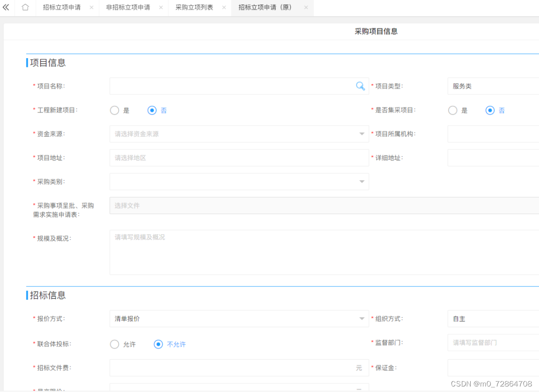Click 详细地址 input field
The height and width of the screenshot is (392, 539).
493,158
